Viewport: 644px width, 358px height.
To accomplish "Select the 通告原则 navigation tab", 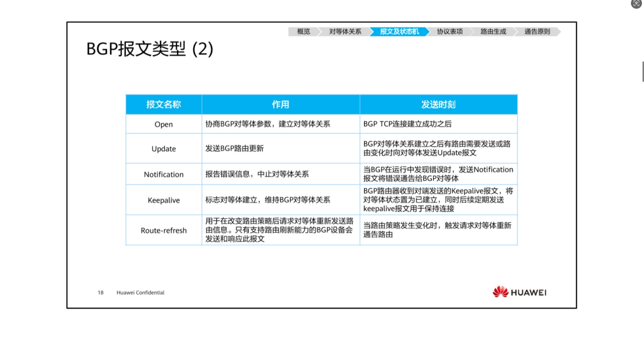I will click(x=537, y=31).
